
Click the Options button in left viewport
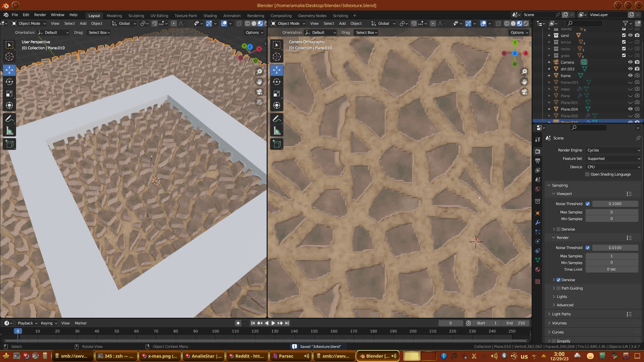point(254,33)
